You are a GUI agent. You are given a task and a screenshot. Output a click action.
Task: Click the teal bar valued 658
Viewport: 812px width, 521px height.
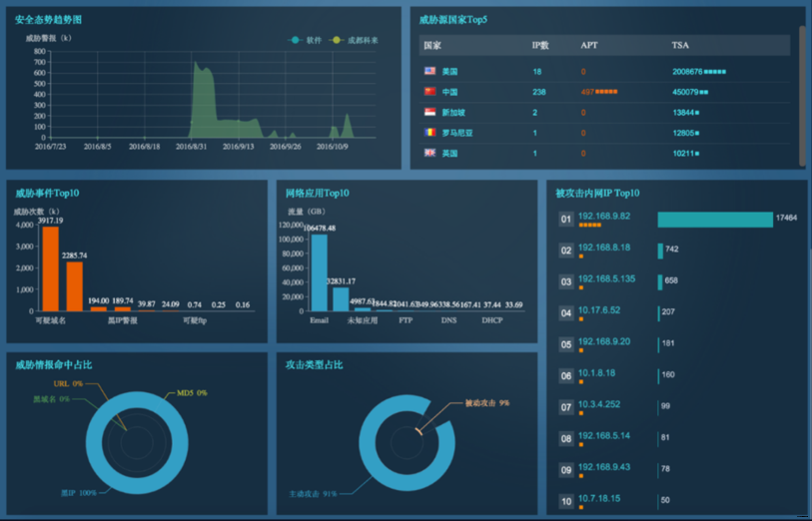(x=660, y=282)
